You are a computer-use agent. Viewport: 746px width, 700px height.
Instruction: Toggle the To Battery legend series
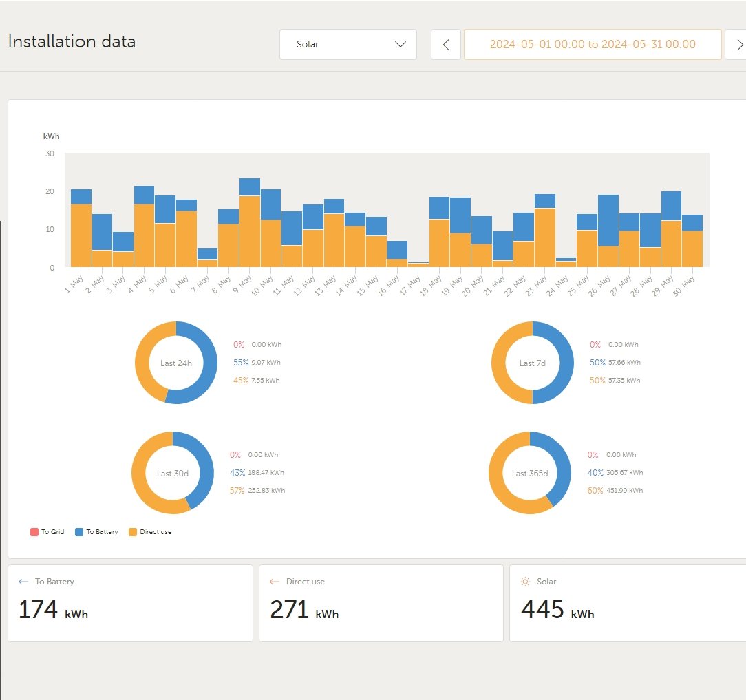pos(96,531)
